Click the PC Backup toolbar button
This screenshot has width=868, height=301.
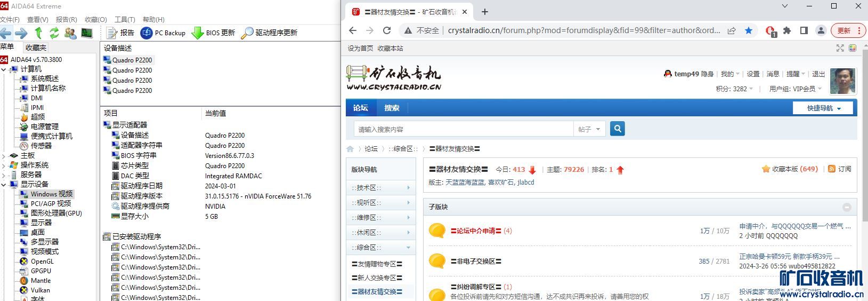tap(163, 33)
